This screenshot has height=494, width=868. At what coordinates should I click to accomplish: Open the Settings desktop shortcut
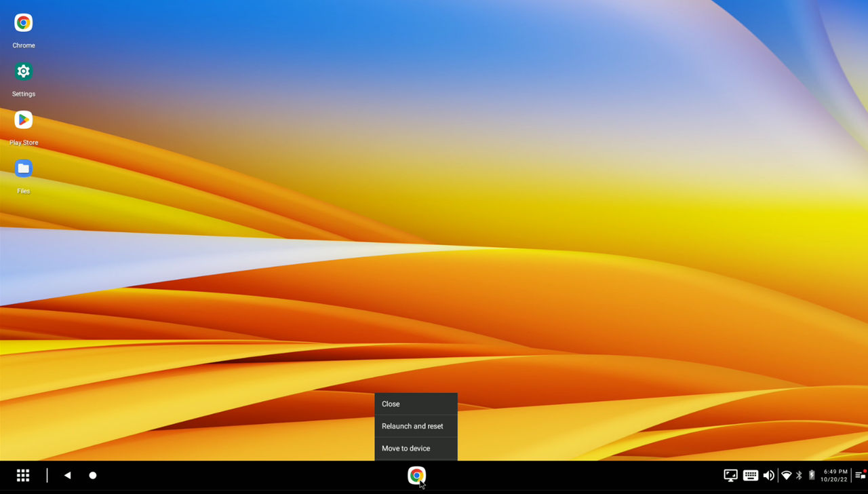coord(23,71)
